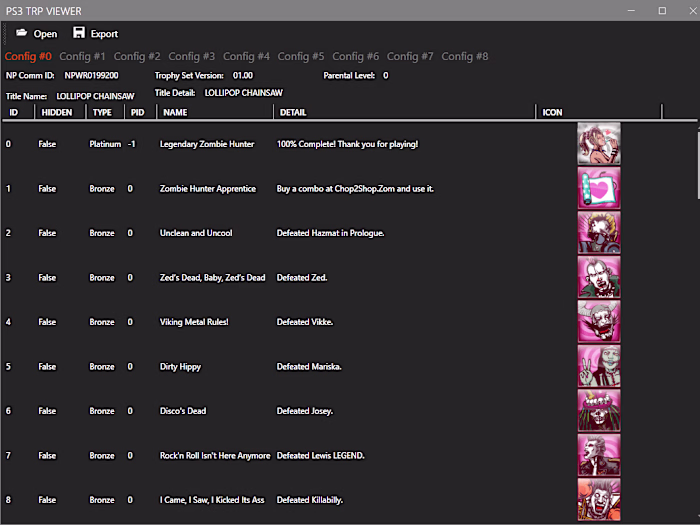Click the HIDDEN column header
The image size is (700, 525).
tap(56, 113)
